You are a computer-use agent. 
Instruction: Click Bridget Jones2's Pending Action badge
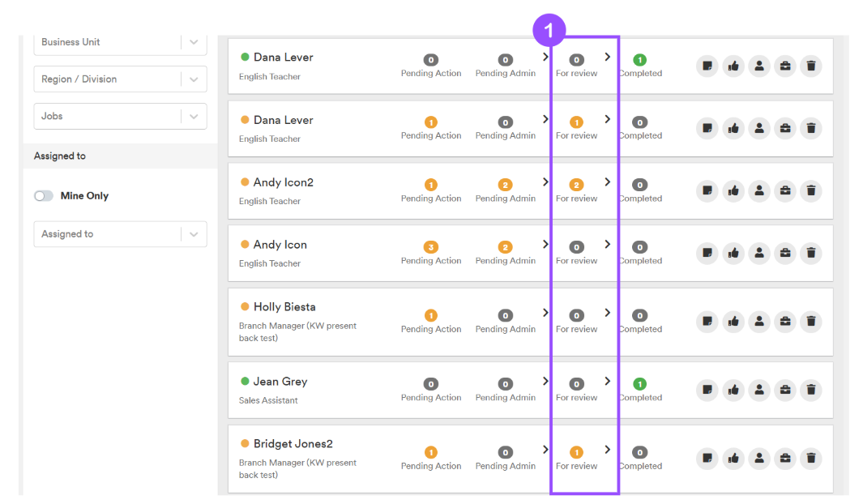point(431,452)
